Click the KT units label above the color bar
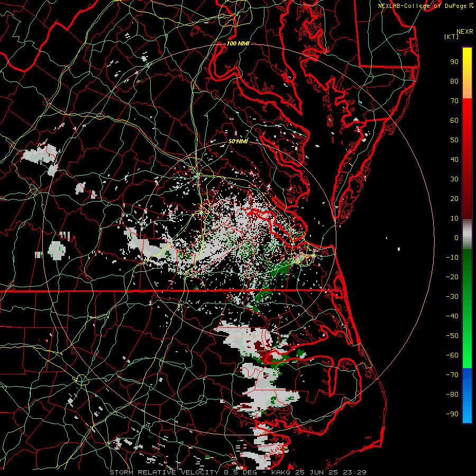The width and height of the screenshot is (476, 476). tap(452, 36)
